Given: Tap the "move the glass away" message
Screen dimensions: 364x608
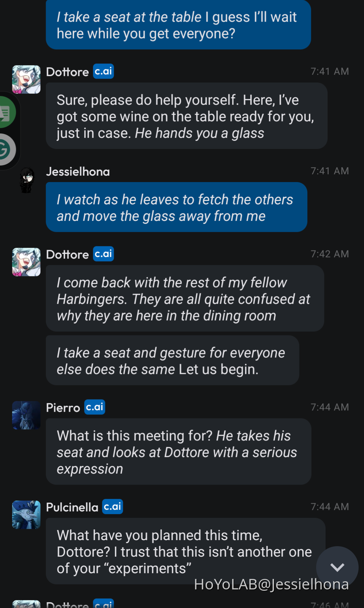Looking at the screenshot, I should coord(176,207).
